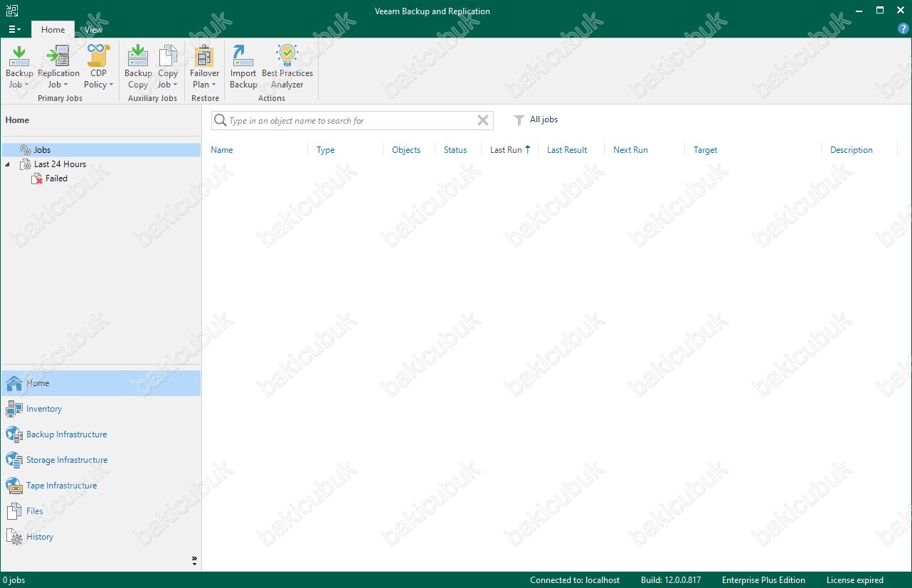Open the Storage Infrastructure view
912x588 pixels.
coord(100,460)
